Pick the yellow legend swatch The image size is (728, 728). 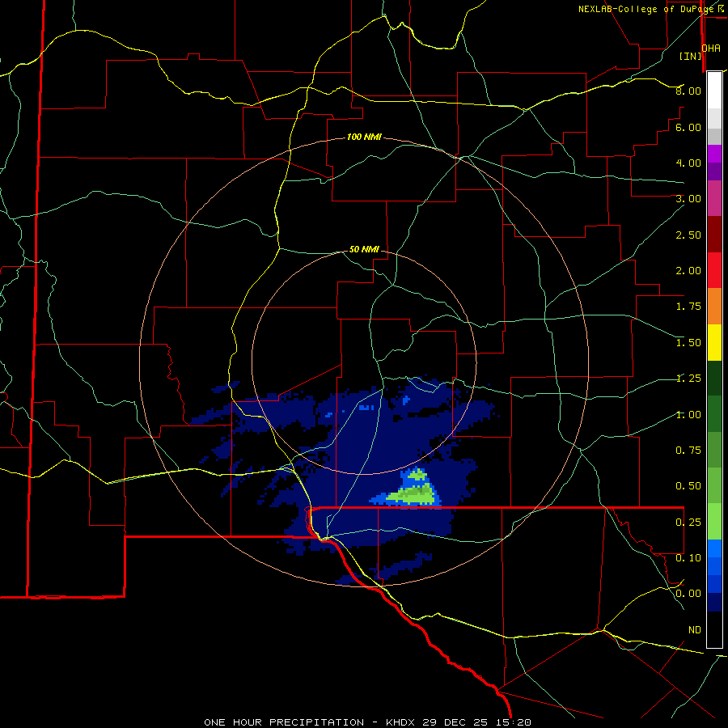pyautogui.click(x=714, y=342)
